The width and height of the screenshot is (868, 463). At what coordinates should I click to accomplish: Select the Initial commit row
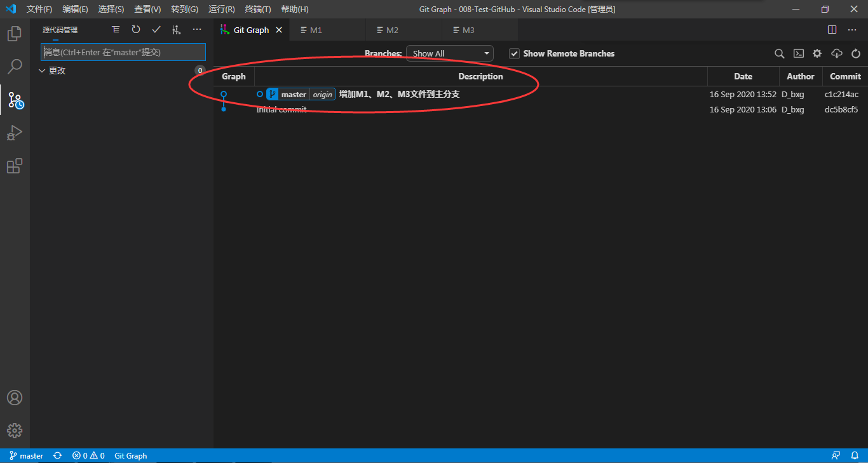click(x=540, y=109)
